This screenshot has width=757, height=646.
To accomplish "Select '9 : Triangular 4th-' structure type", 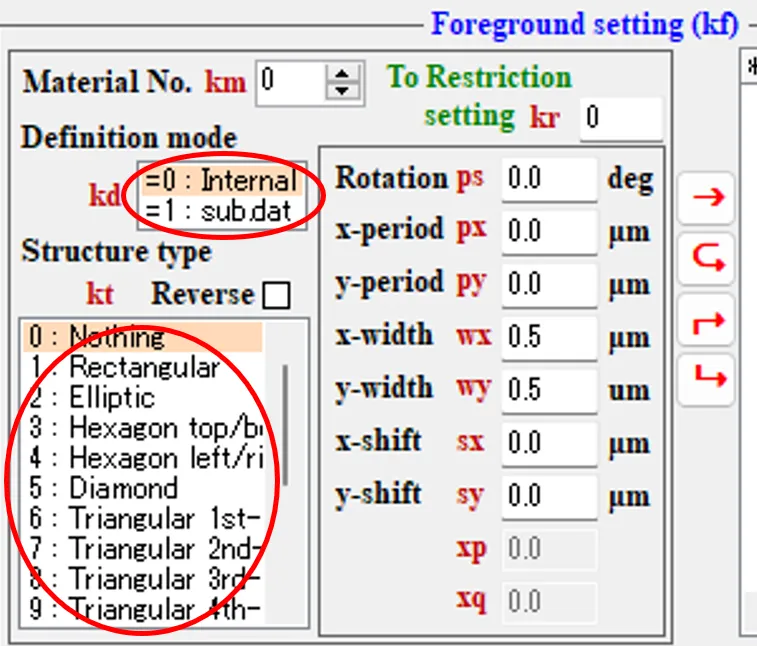I will [x=142, y=608].
